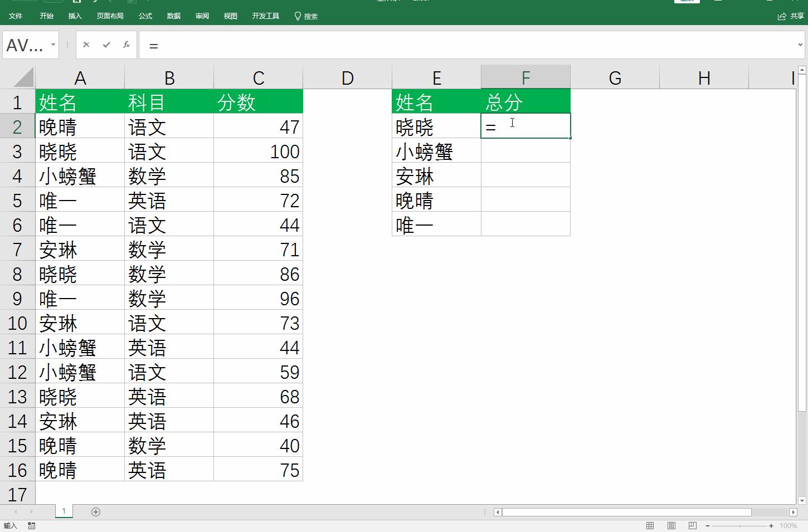The height and width of the screenshot is (532, 808).
Task: Click the Enter checkmark in formula bar
Action: tap(106, 45)
